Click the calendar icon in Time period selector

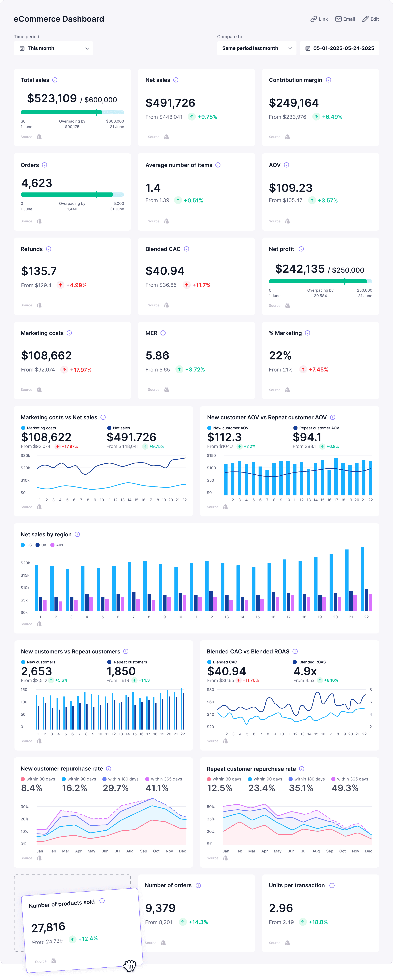coord(22,48)
